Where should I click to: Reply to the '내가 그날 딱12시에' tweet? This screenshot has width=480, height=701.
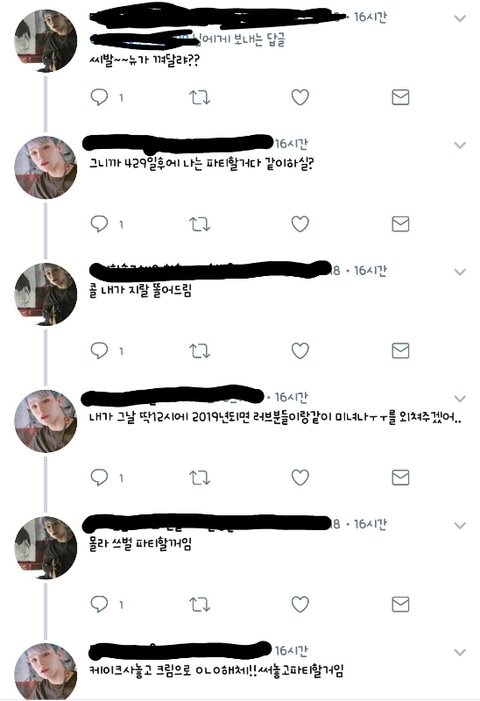pos(99,477)
